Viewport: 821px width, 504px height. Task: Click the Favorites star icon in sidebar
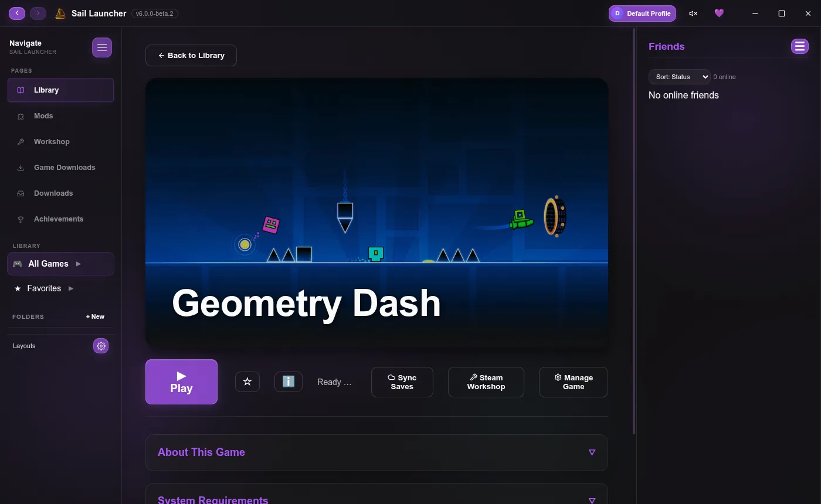(18, 288)
